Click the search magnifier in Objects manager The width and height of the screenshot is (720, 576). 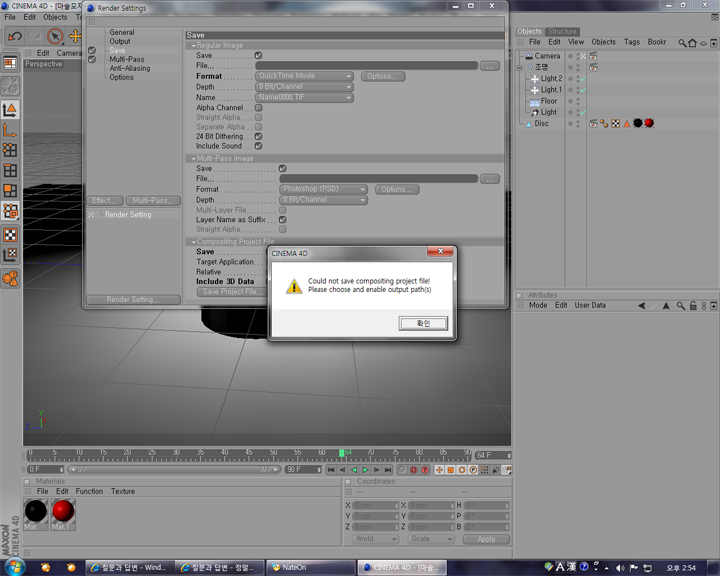tap(682, 43)
